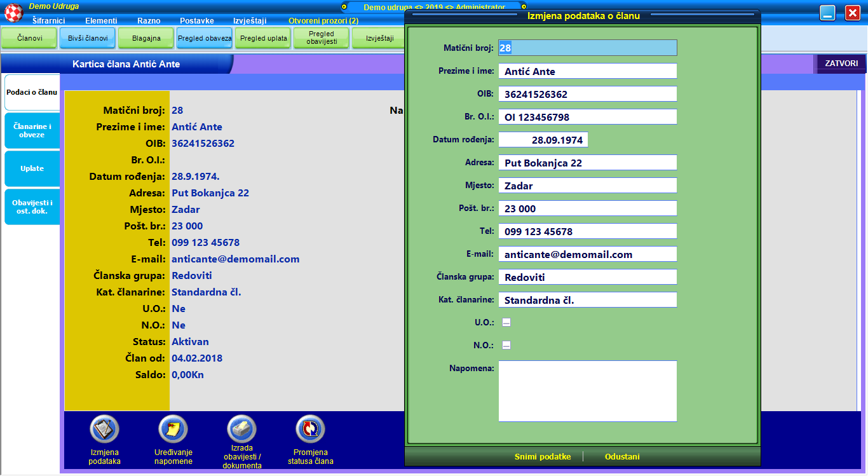Open Blagajna from the toolbar
The width and height of the screenshot is (868, 476).
(146, 38)
